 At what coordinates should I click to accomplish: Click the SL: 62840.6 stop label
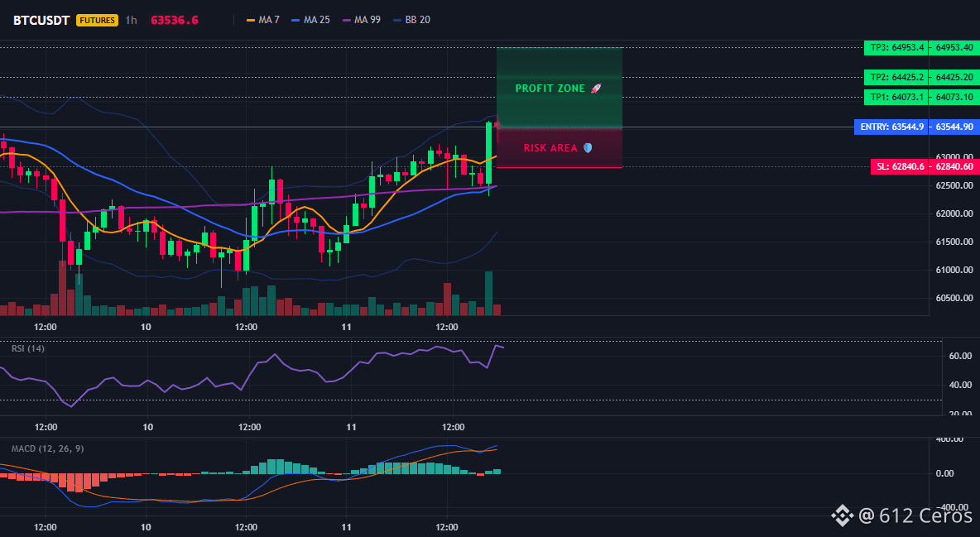point(899,167)
